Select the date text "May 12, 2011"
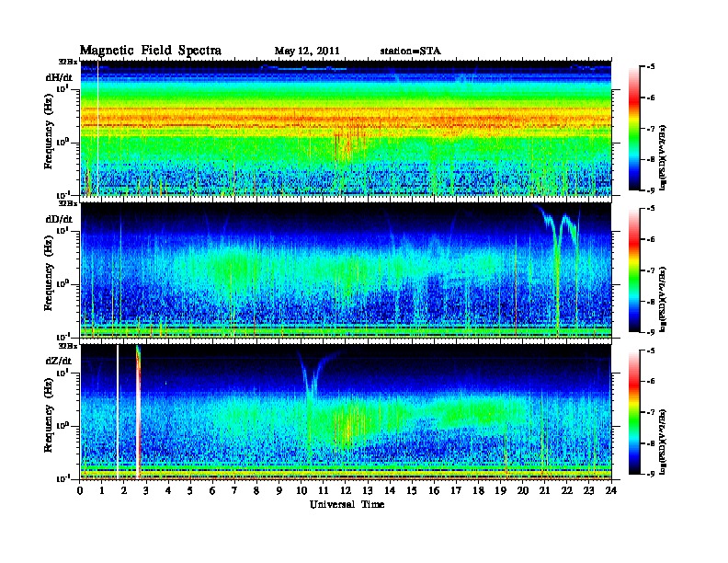Screen dimensions: 728x563 click(307, 52)
